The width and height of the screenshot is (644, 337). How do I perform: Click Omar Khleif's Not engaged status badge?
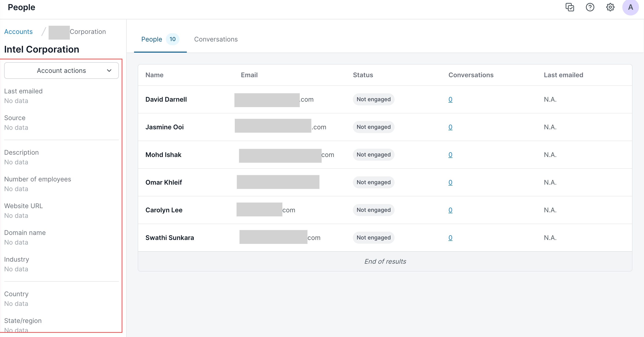(x=374, y=182)
